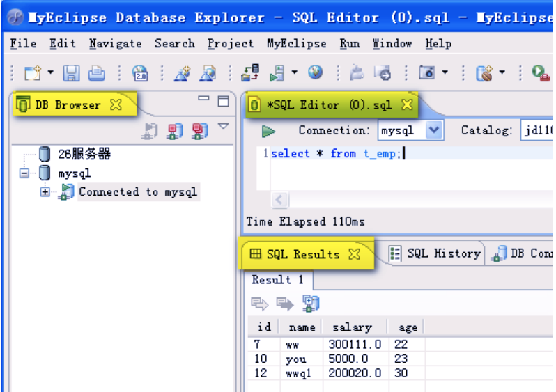Image resolution: width=556 pixels, height=392 pixels.
Task: Click the first blue wizard figure icon
Action: pyautogui.click(x=183, y=73)
